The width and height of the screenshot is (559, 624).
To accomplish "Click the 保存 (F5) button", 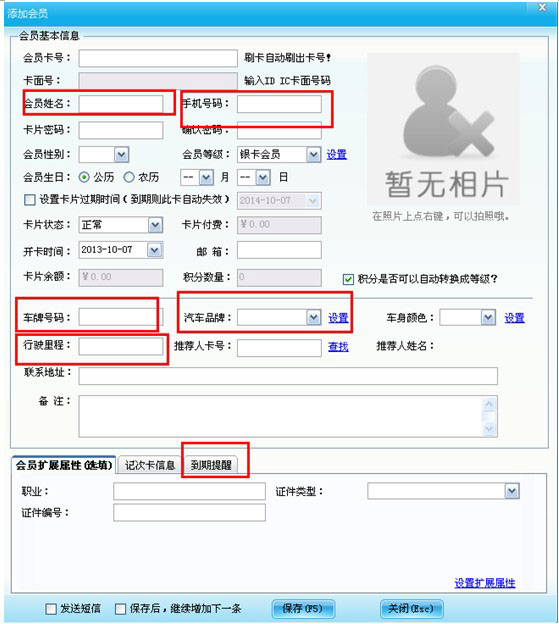I will 303,608.
